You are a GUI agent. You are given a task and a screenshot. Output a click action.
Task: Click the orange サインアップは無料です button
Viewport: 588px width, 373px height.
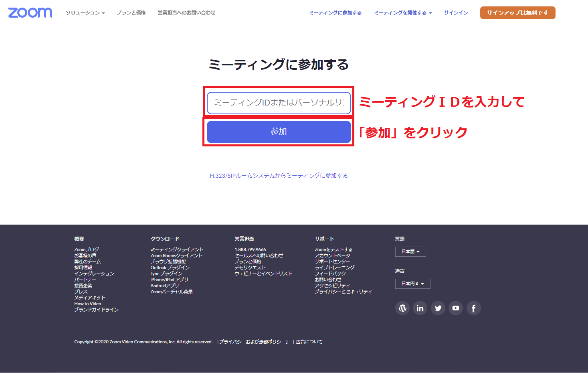click(x=517, y=13)
